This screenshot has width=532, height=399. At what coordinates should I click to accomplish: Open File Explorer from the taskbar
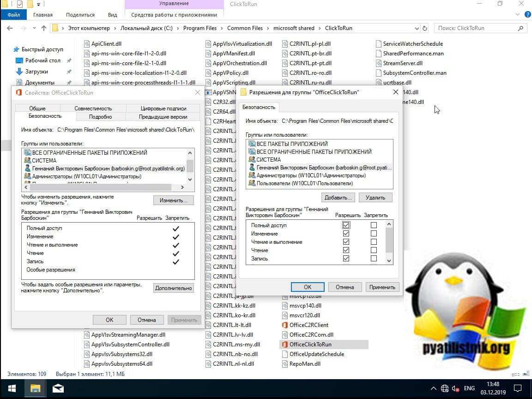pyautogui.click(x=36, y=388)
